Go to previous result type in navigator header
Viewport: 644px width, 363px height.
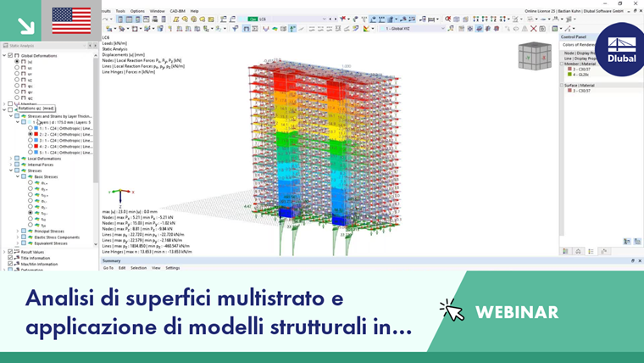point(90,46)
